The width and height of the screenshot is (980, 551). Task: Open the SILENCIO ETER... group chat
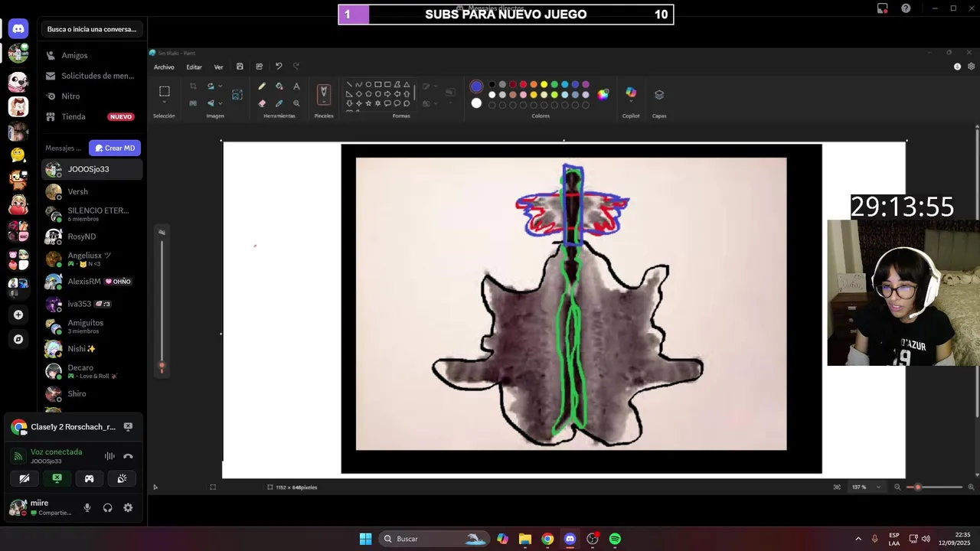[91, 214]
